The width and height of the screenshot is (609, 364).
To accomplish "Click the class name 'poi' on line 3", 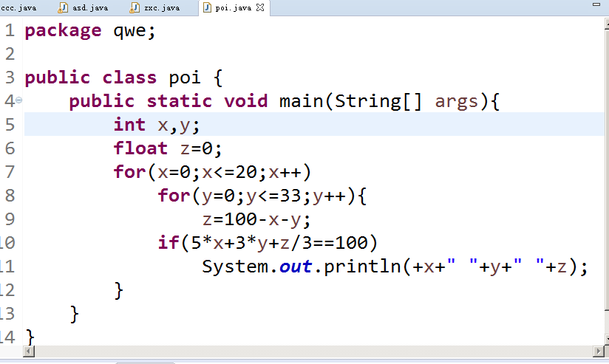I will [x=185, y=78].
